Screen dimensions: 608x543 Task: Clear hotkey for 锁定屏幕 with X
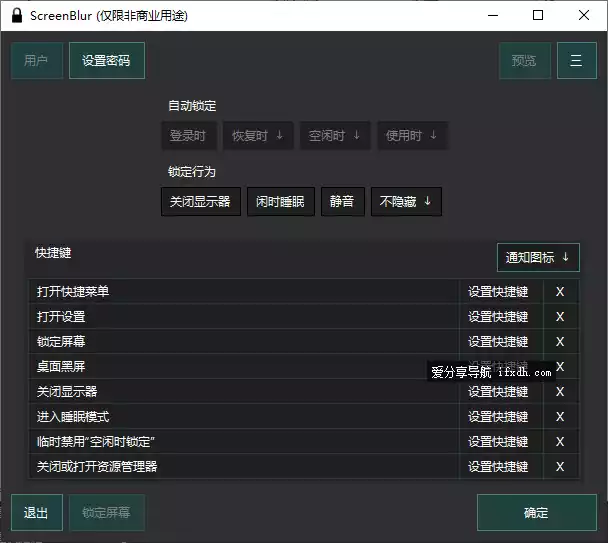click(x=560, y=342)
